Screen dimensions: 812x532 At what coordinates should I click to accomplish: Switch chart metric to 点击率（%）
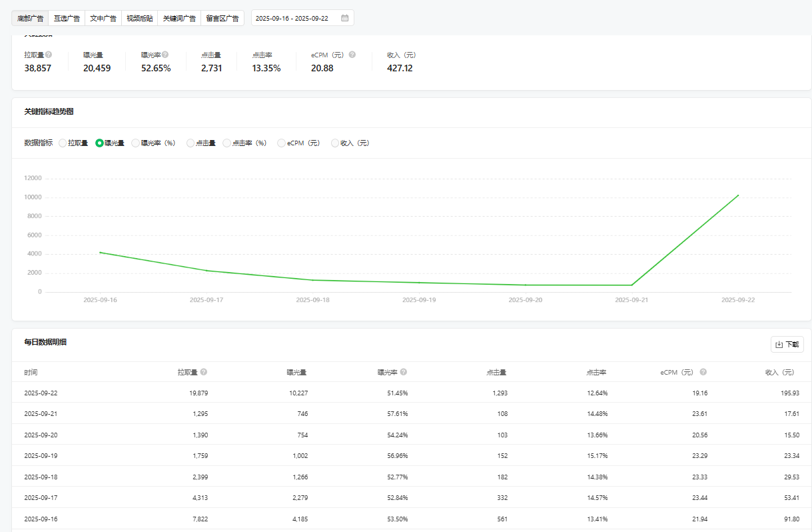[226, 143]
